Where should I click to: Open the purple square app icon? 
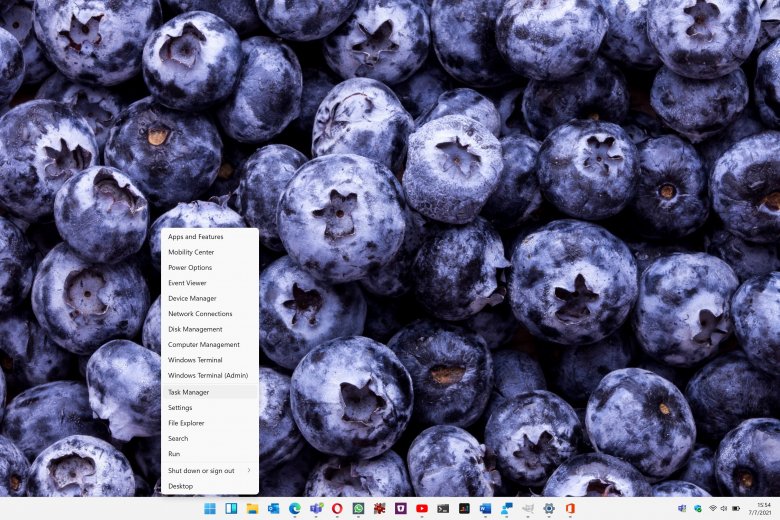pos(401,509)
